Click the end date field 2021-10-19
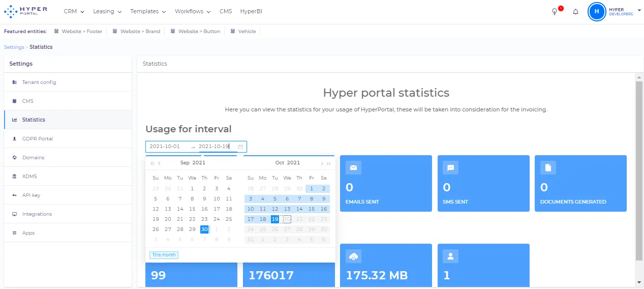 point(217,147)
